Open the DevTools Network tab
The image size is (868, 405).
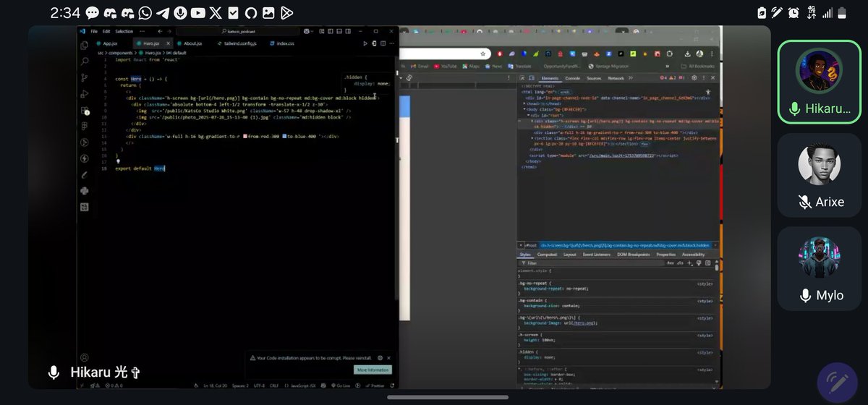click(x=616, y=78)
